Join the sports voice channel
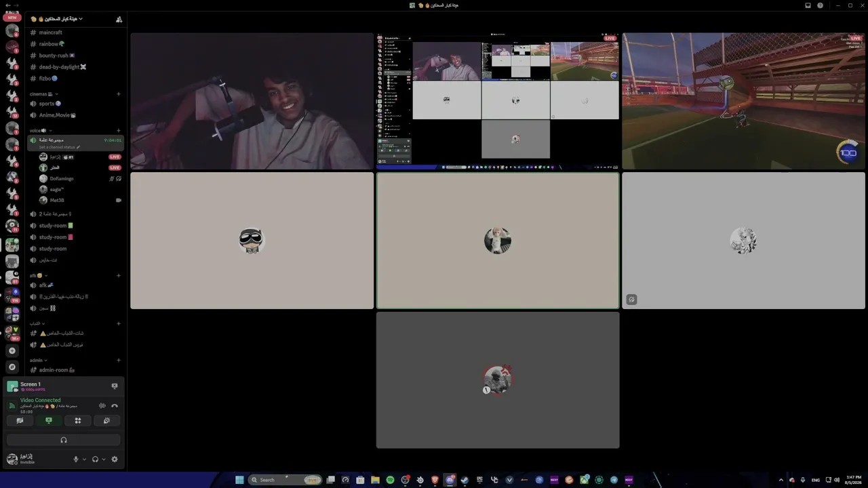The width and height of the screenshot is (868, 488). point(75,104)
